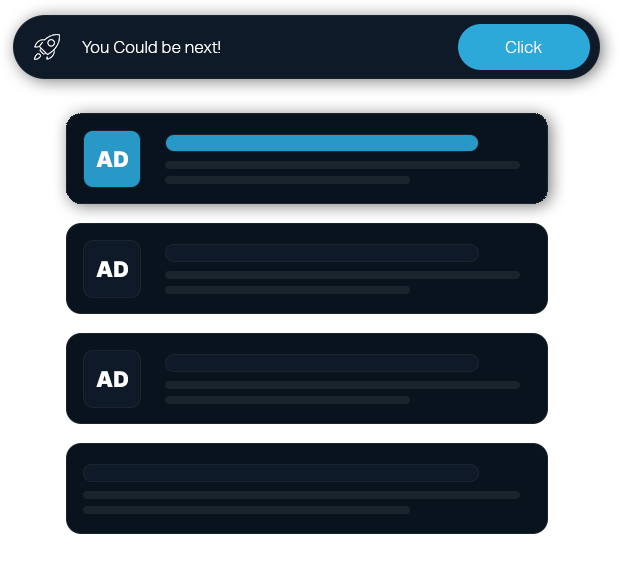Click the "You Could be next!" text
The height and width of the screenshot is (588, 619).
(151, 47)
